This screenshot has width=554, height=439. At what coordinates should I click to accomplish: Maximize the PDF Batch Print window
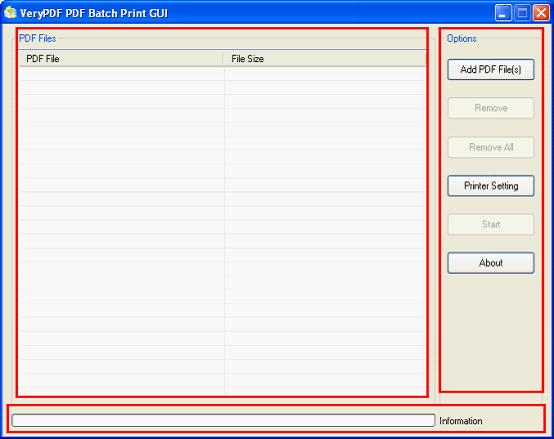[522, 13]
